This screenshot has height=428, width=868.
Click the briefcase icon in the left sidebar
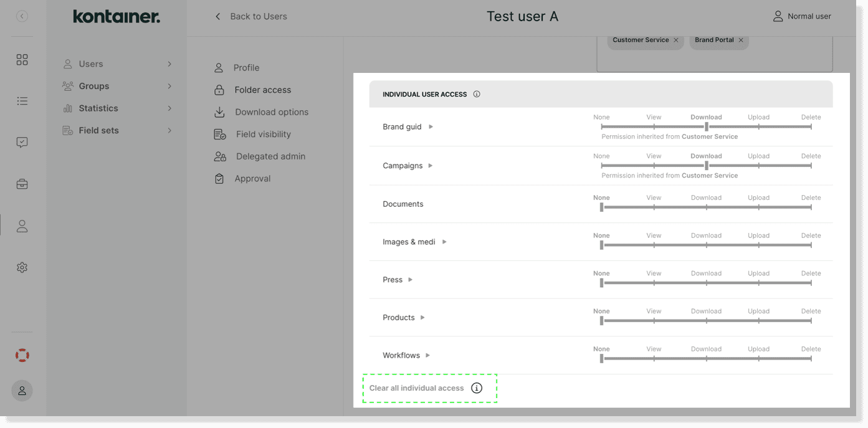[22, 184]
